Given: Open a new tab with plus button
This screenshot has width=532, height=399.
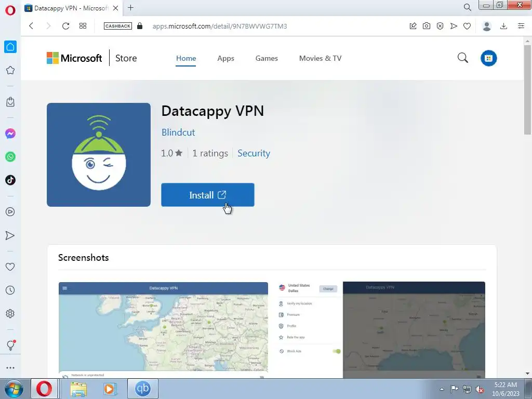Looking at the screenshot, I should point(130,7).
